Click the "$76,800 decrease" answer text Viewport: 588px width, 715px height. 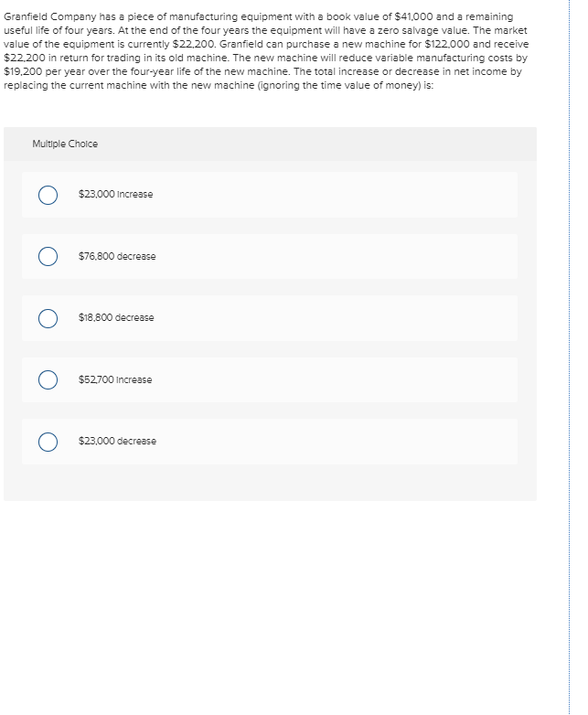(x=117, y=256)
